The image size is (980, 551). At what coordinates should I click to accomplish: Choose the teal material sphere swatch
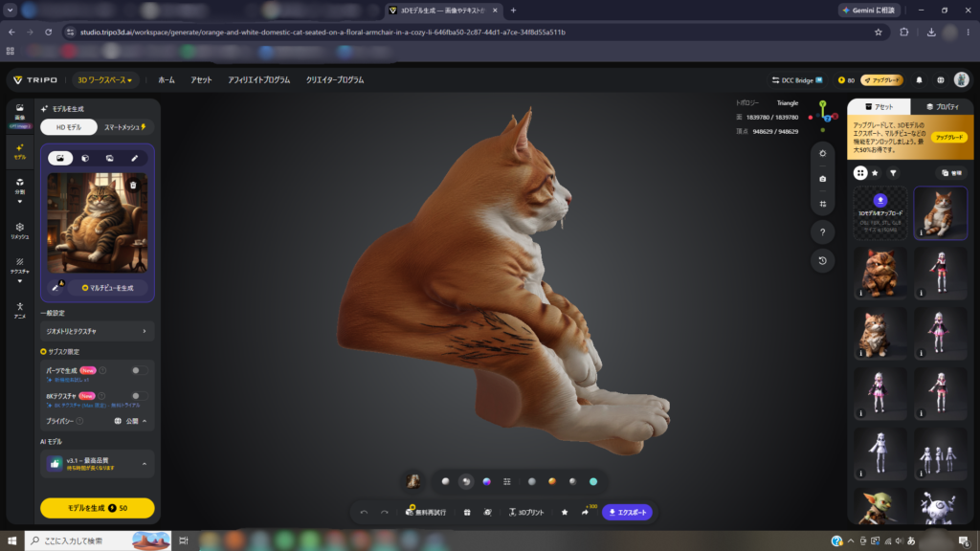(x=593, y=482)
